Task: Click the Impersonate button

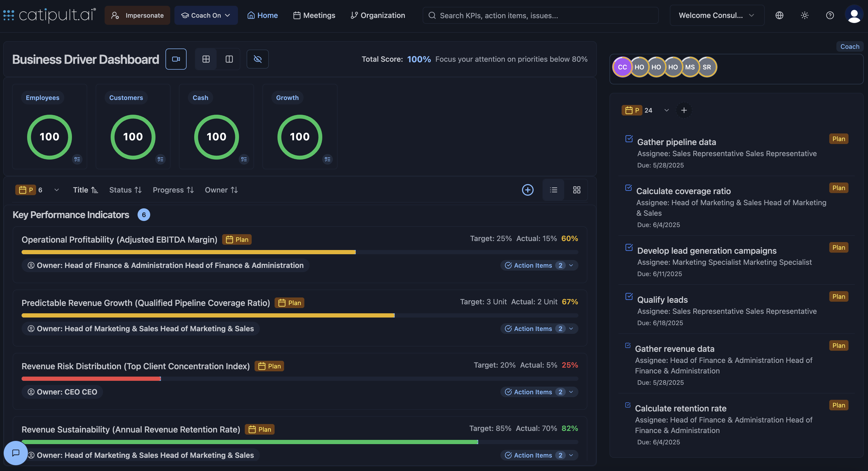Action: pos(138,15)
